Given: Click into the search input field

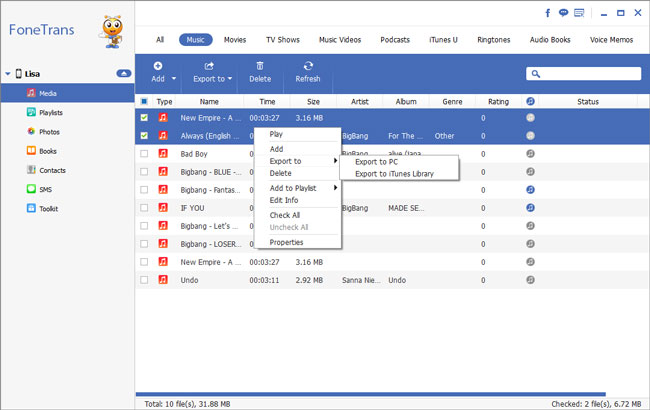Looking at the screenshot, I should pos(584,74).
